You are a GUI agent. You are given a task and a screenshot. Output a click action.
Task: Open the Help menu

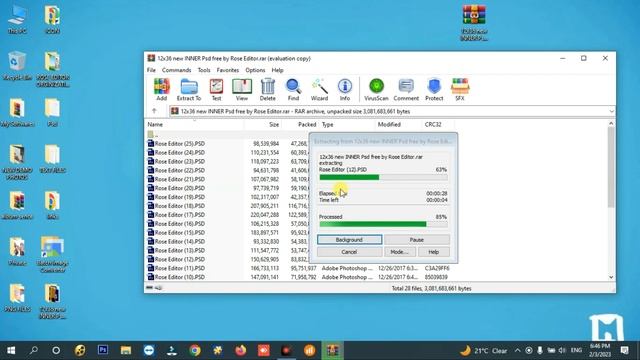click(x=277, y=70)
